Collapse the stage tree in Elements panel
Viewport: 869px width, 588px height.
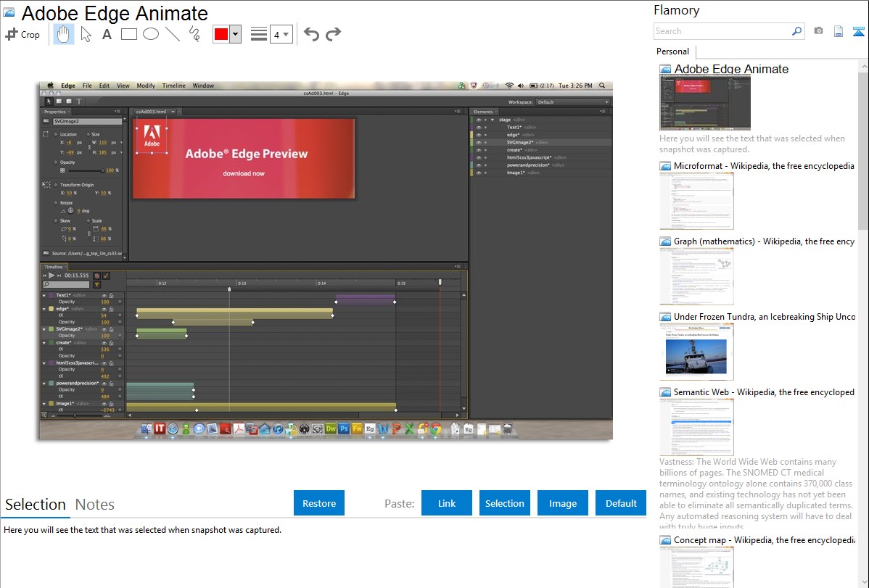coord(492,120)
